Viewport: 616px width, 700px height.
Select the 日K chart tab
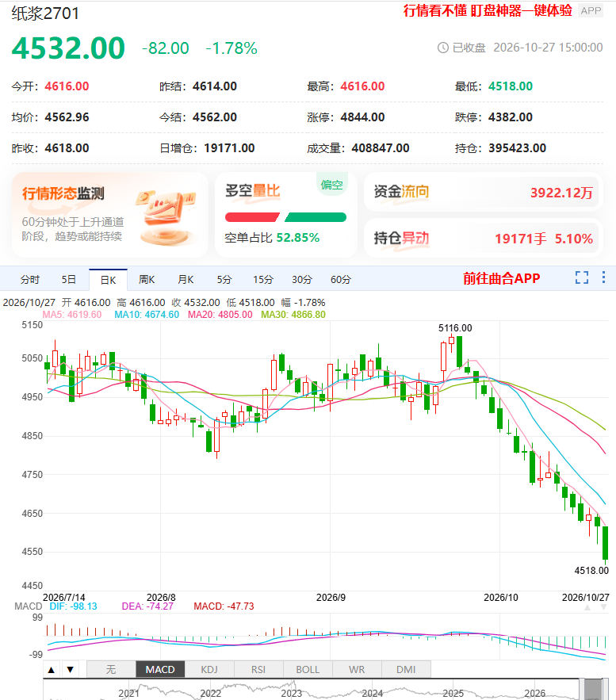tap(108, 280)
